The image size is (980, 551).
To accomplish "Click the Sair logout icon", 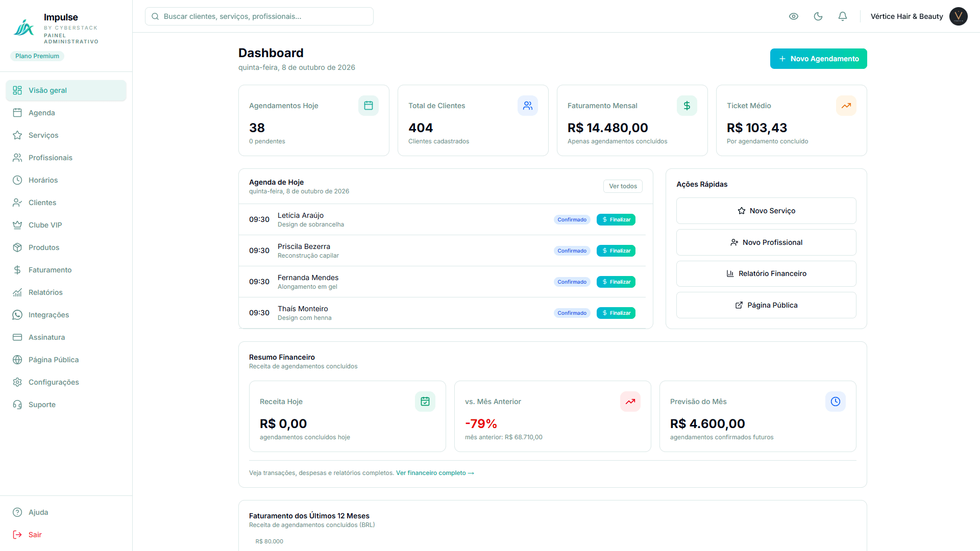I will coord(17,535).
